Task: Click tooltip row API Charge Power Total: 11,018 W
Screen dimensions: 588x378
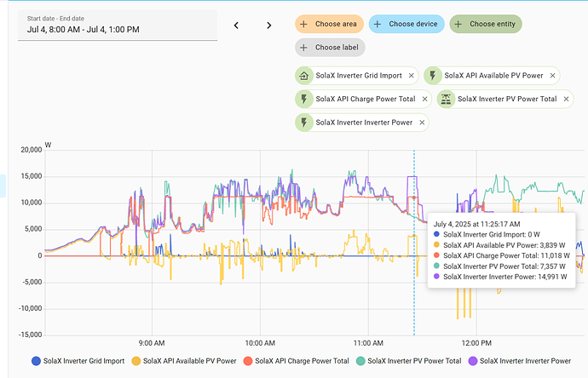Action: click(x=501, y=255)
